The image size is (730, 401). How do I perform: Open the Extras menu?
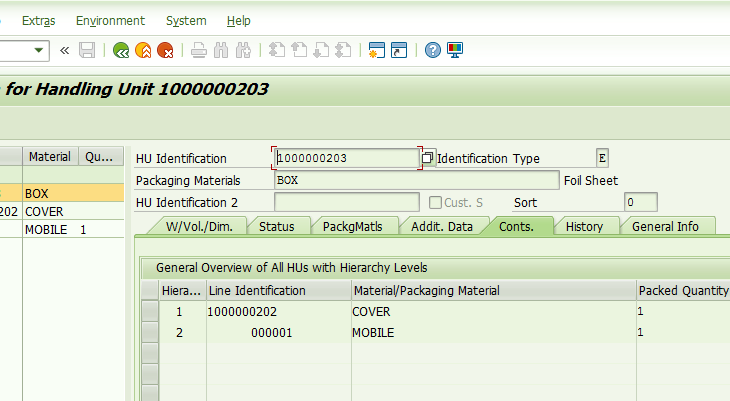click(x=38, y=21)
